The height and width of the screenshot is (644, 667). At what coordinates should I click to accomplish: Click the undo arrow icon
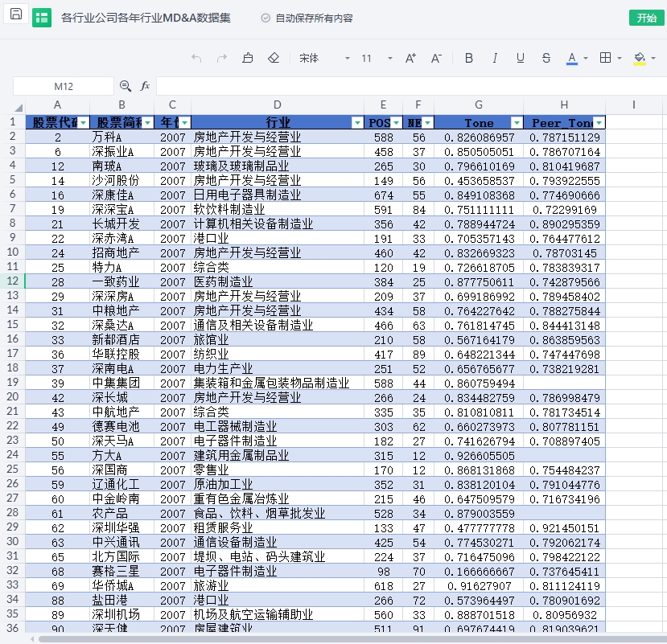[196, 58]
